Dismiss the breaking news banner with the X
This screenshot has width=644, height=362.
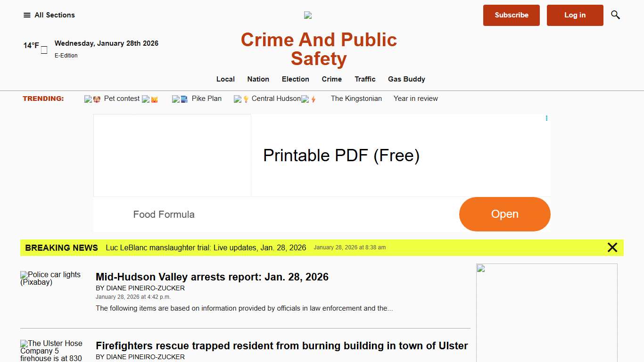pos(612,247)
